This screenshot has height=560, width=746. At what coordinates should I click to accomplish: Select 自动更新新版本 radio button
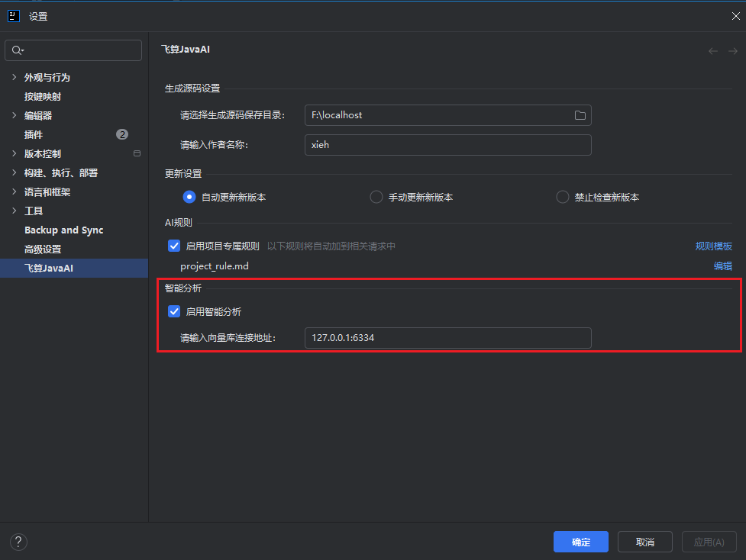click(189, 197)
